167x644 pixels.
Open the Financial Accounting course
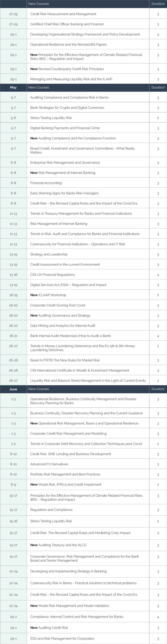[x=46, y=183]
